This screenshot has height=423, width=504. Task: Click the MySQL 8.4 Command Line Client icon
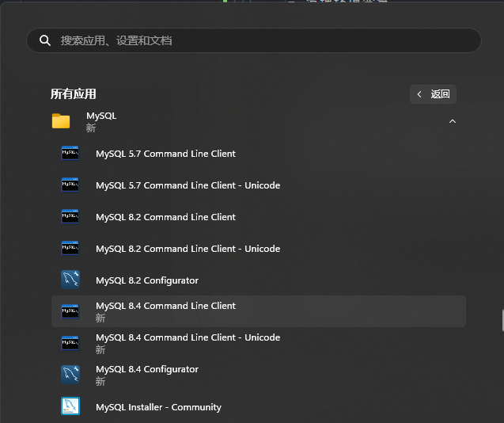(70, 311)
